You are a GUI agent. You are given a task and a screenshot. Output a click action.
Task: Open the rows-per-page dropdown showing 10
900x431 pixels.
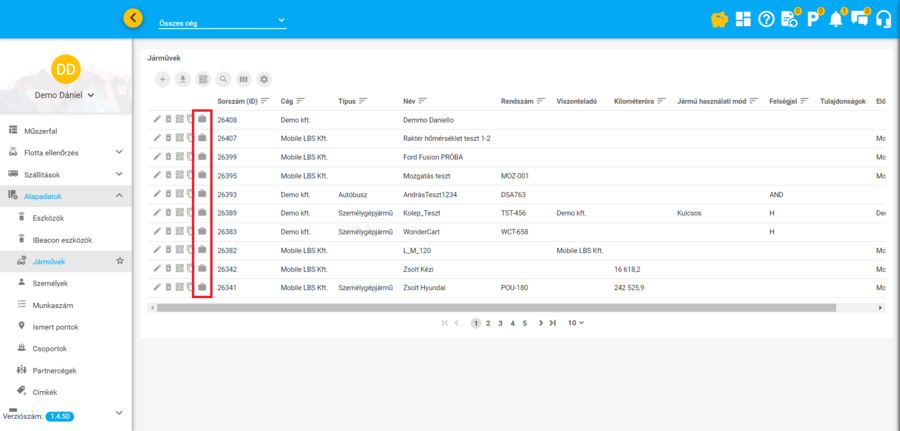point(575,323)
